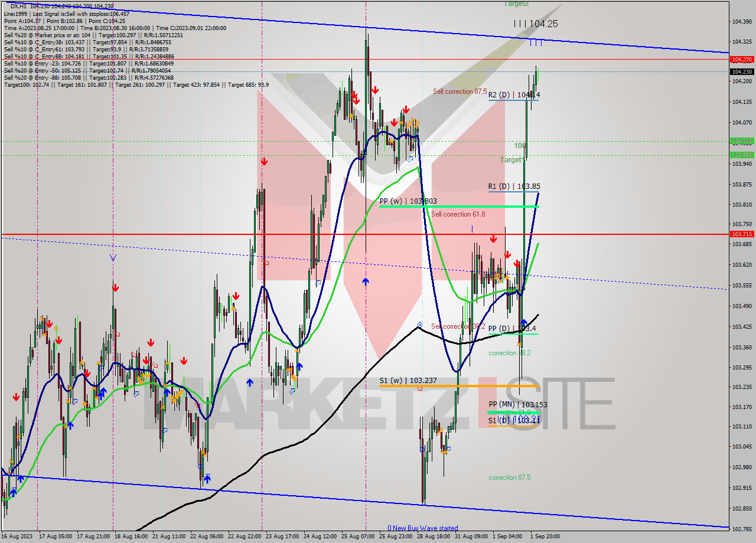Click the 'Sell correction 38.2' label
The image size is (756, 543).
[458, 326]
